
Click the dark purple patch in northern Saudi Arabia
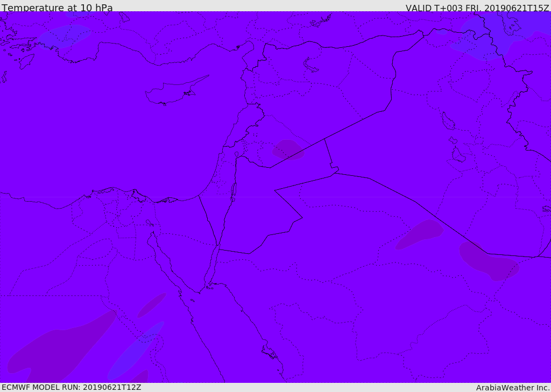419,234
